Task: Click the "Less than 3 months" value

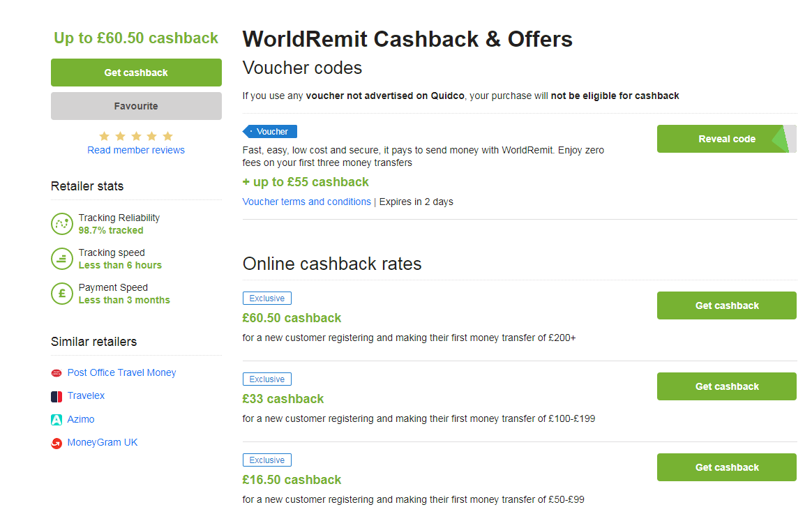Action: point(124,300)
